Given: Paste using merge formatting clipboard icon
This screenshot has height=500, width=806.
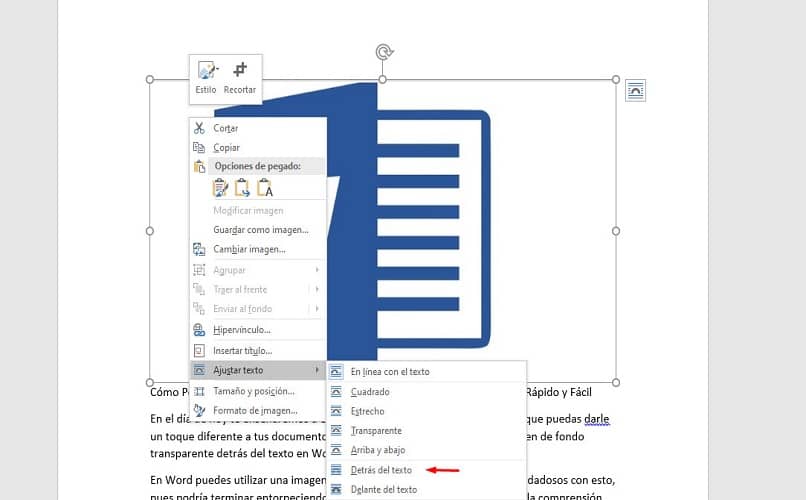Looking at the screenshot, I should [242, 188].
